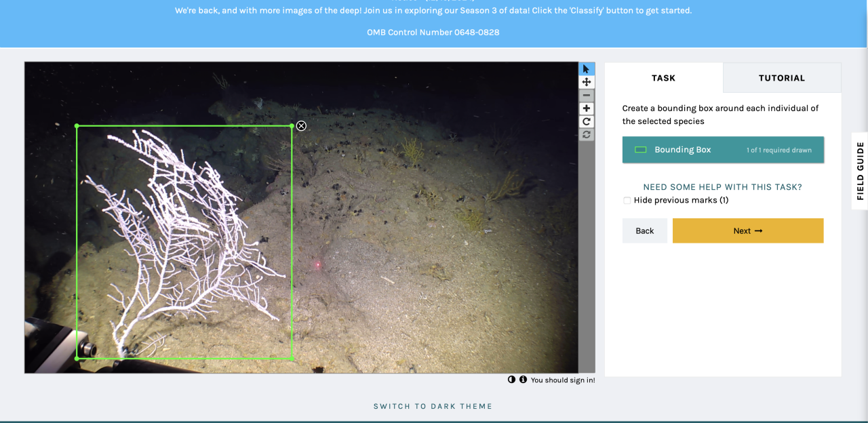
Task: Reset the image view
Action: tap(587, 135)
